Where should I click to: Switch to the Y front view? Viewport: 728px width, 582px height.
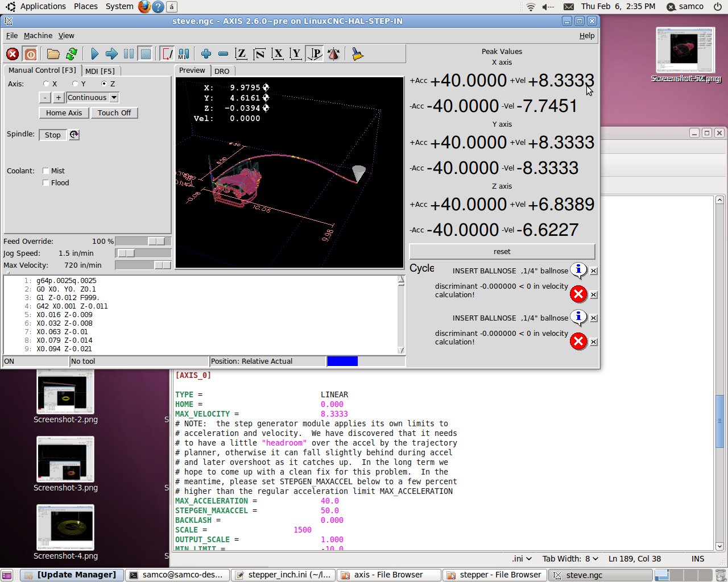(x=296, y=54)
